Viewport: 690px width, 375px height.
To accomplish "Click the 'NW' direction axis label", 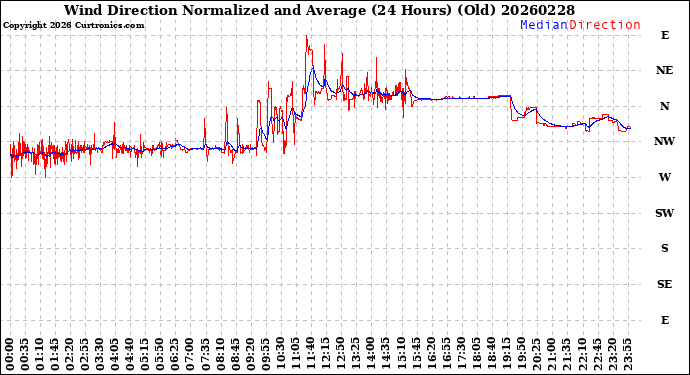I will (664, 141).
